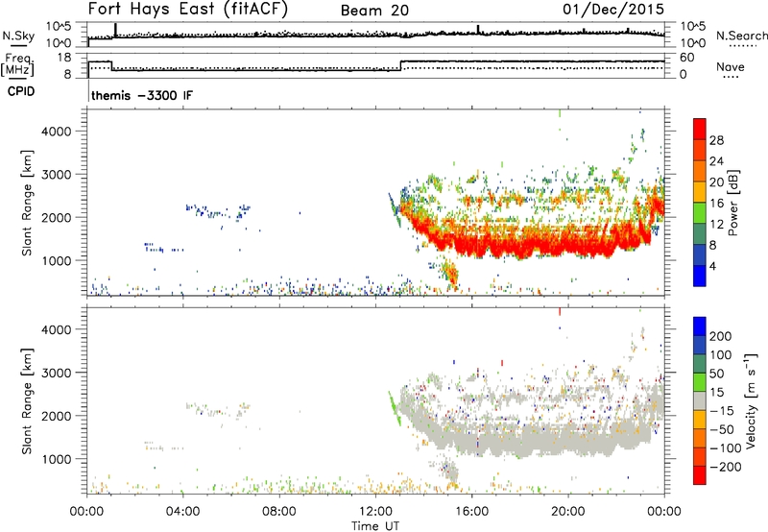Click the 'themis -3300 IF' text

click(142, 95)
